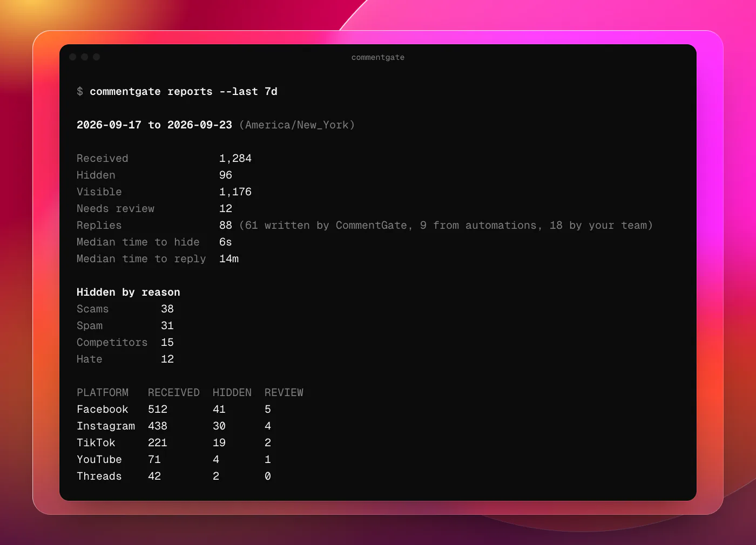Click the Instagram platform row name
The height and width of the screenshot is (545, 756).
[x=106, y=426]
